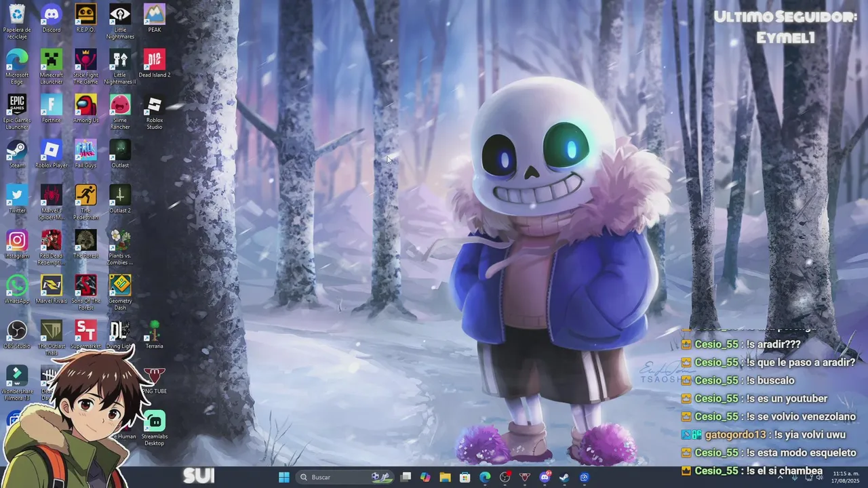The width and height of the screenshot is (868, 488).
Task: Launch the Slime Rancher shortcut
Action: pyautogui.click(x=120, y=112)
